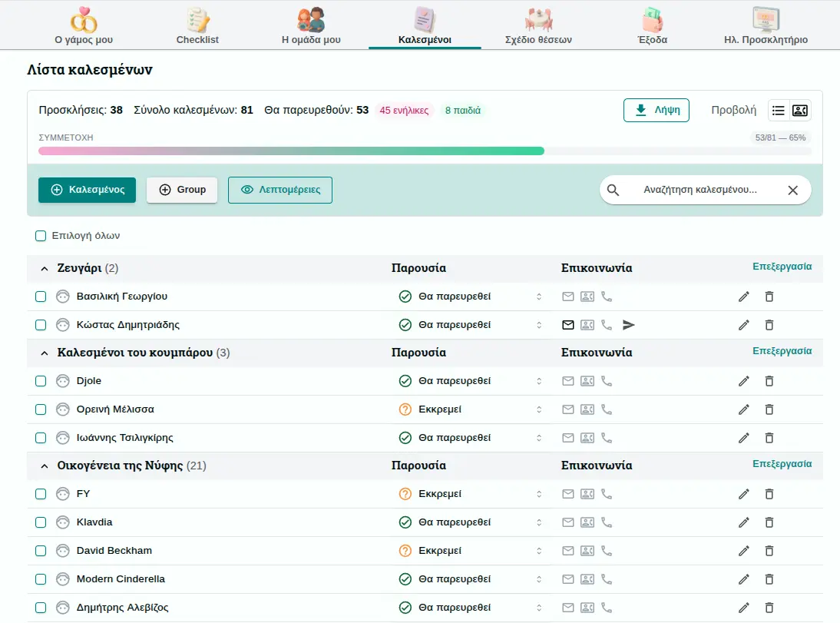
Task: Click pencil edit icon for Βασιλική Γεωργίου
Action: 743,297
